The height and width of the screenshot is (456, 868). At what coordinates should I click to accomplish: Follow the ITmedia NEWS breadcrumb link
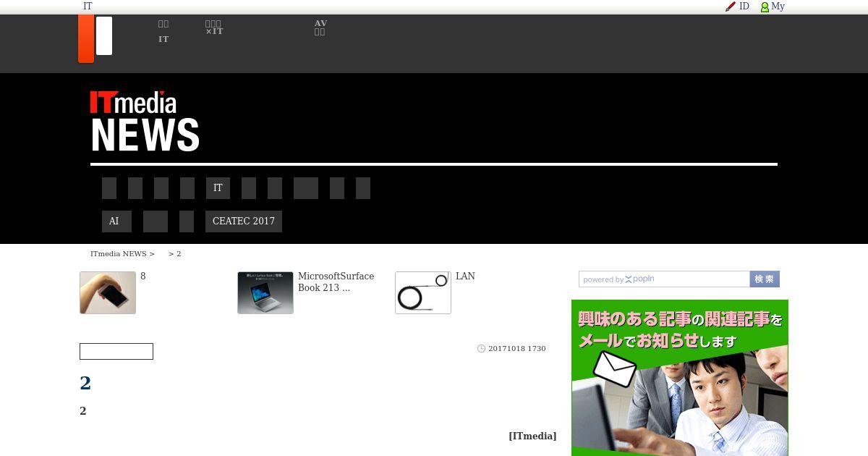[x=119, y=254]
